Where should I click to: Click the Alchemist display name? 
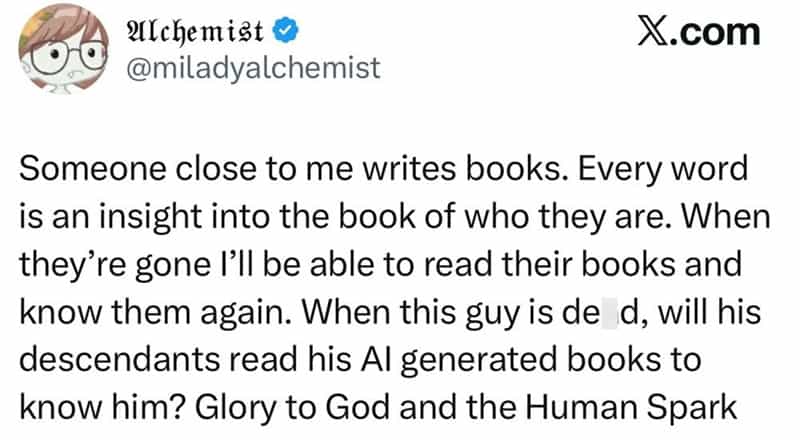pos(195,32)
